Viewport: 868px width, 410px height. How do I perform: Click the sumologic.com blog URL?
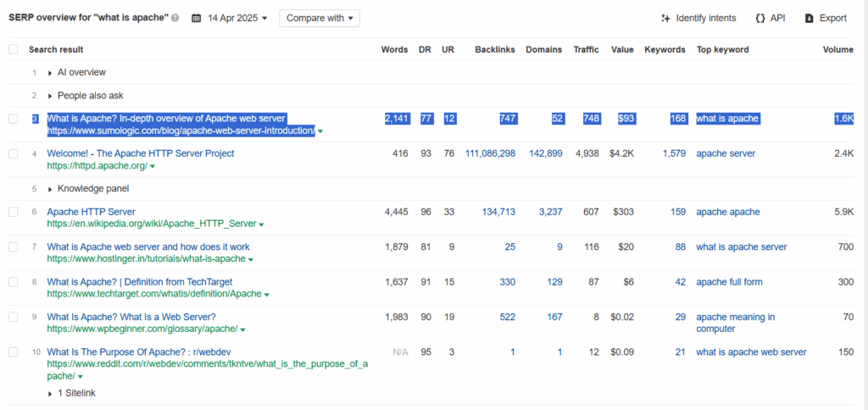pyautogui.click(x=181, y=131)
